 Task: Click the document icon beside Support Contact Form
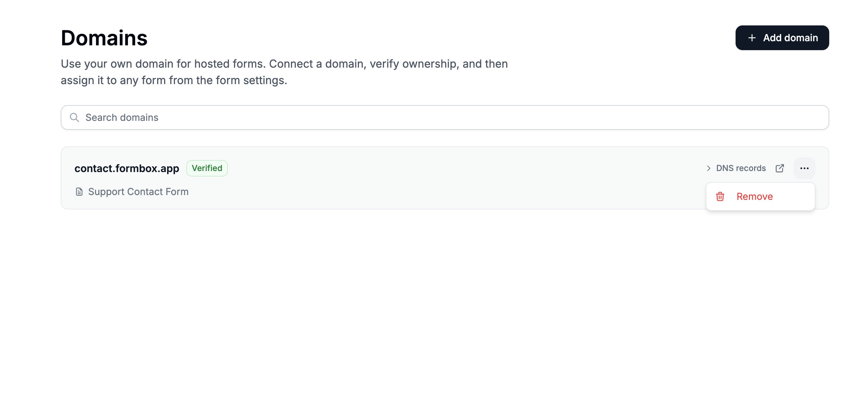tap(79, 192)
